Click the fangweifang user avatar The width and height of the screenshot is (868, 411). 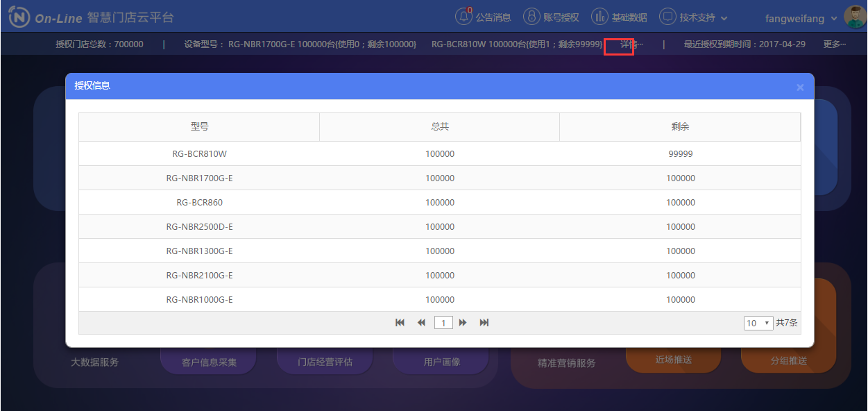tap(853, 17)
